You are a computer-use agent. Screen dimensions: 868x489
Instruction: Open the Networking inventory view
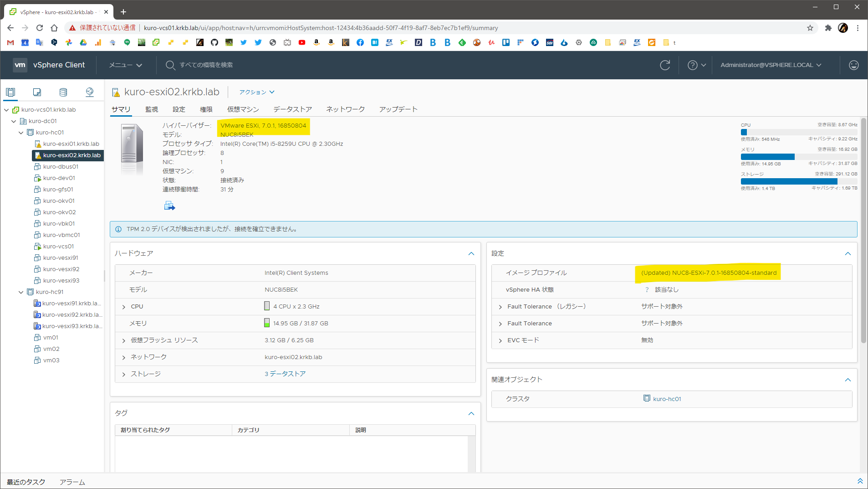pyautogui.click(x=90, y=92)
